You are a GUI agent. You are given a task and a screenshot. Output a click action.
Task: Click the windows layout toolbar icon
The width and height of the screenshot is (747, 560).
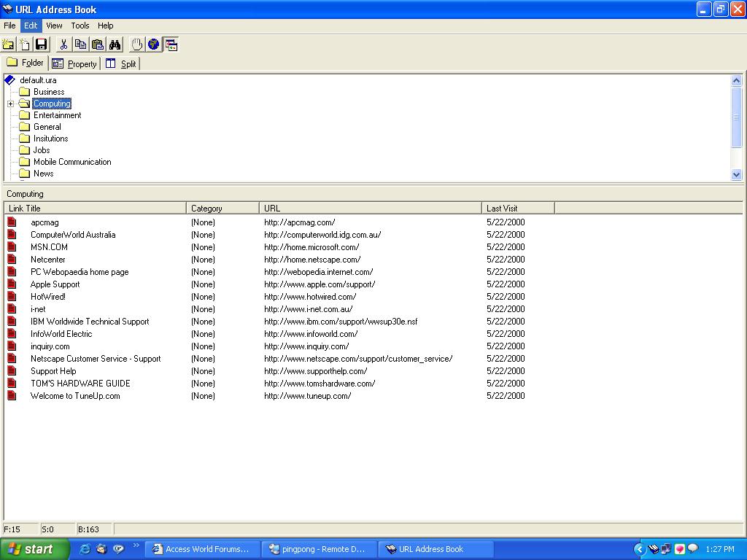(x=171, y=44)
